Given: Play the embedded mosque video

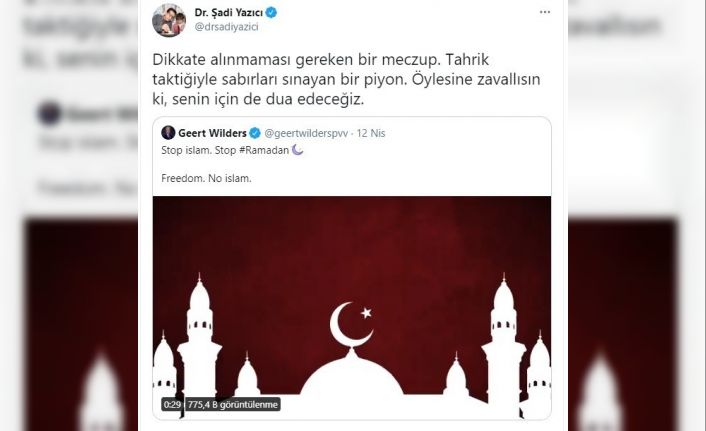Looking at the screenshot, I should point(352,308).
